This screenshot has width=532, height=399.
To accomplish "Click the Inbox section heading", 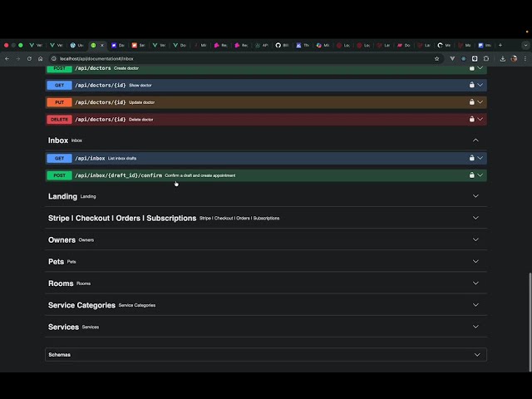I will [58, 140].
